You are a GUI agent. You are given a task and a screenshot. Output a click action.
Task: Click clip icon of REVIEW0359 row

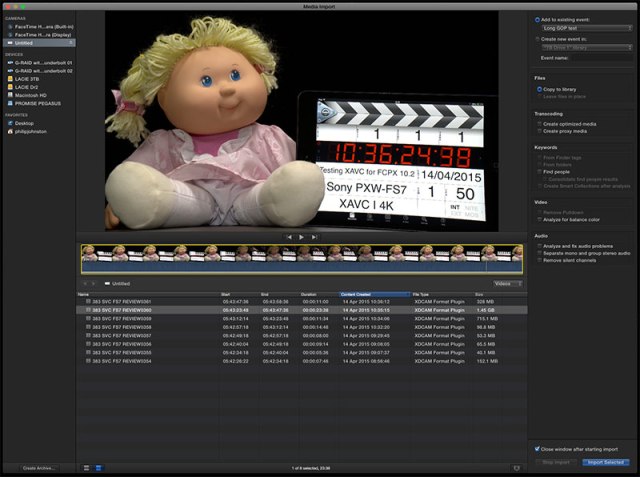[x=88, y=319]
